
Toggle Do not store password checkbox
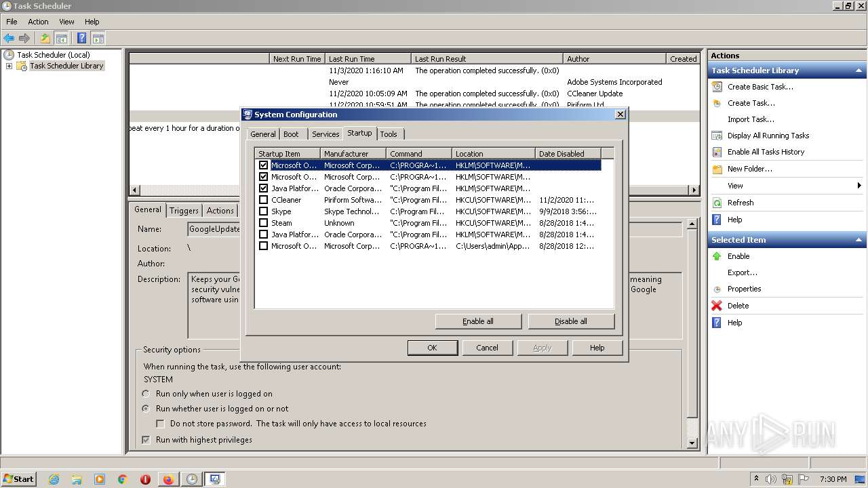[161, 424]
